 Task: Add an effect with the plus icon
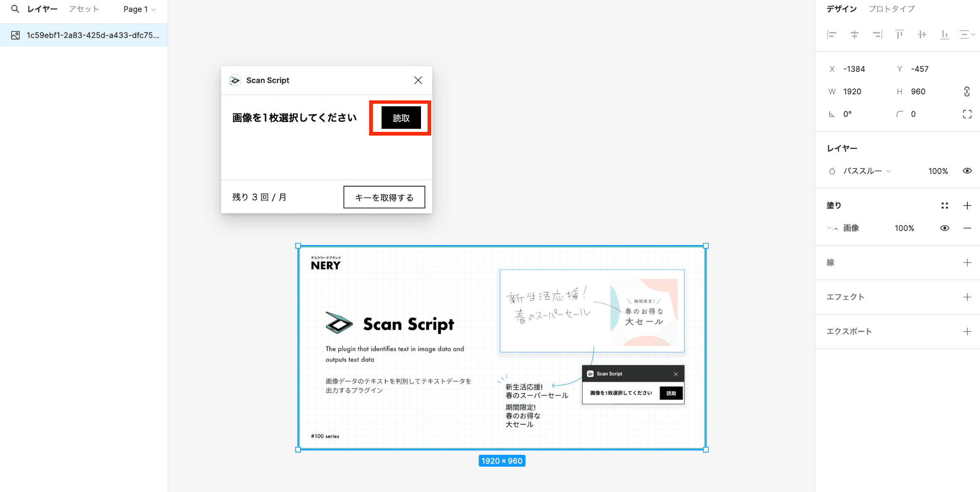click(967, 297)
